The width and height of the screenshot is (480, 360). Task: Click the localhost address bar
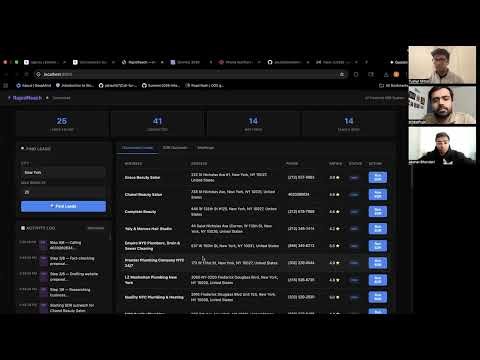[190, 74]
